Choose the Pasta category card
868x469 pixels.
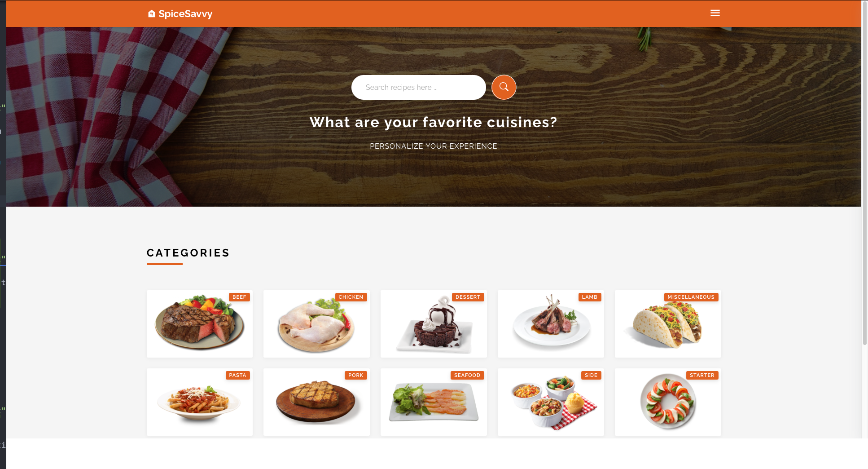200,402
